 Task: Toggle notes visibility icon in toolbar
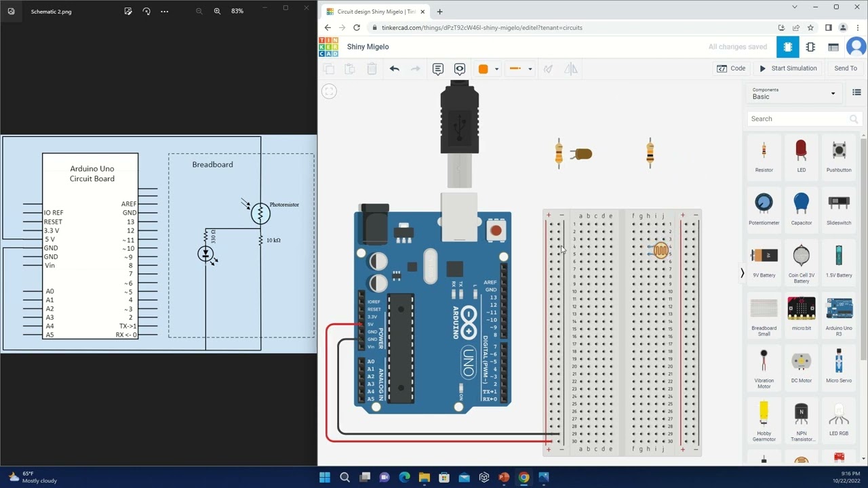point(460,68)
